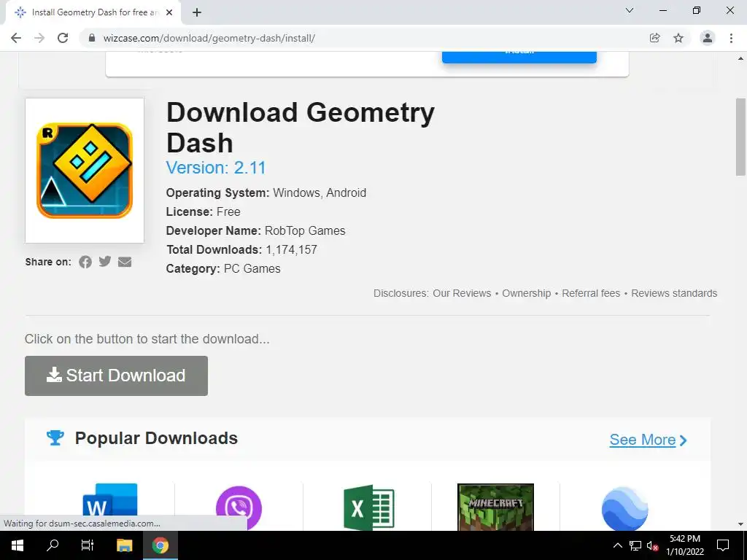
Task: Select the Install Geometry Dash browser tab
Action: (x=93, y=12)
